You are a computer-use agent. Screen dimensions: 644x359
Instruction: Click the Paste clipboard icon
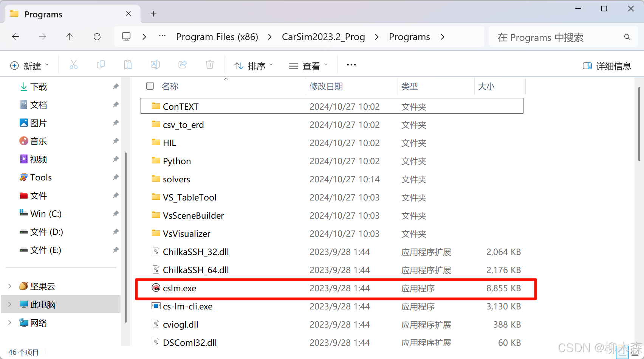coord(128,65)
